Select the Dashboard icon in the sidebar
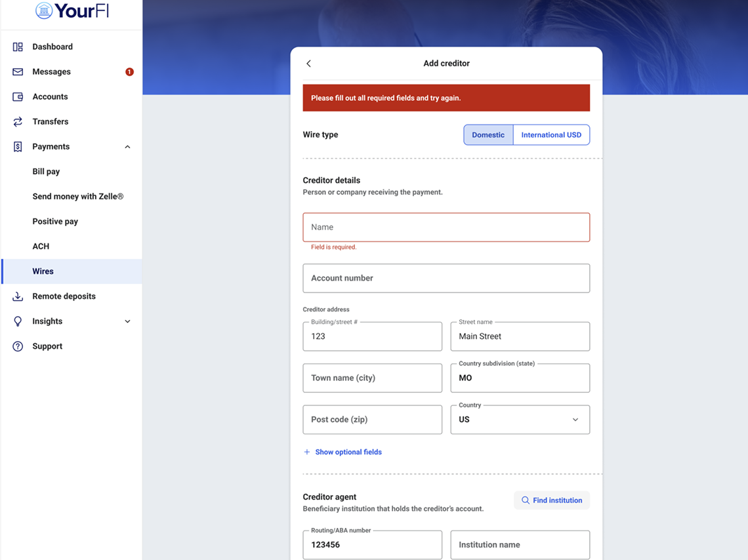Viewport: 748px width, 560px height. tap(18, 47)
